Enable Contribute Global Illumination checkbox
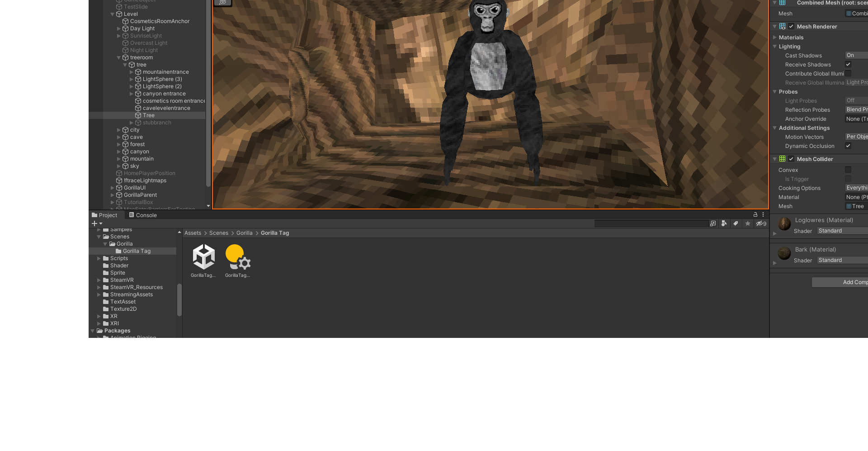Screen dimensions: 868x451 (x=848, y=73)
